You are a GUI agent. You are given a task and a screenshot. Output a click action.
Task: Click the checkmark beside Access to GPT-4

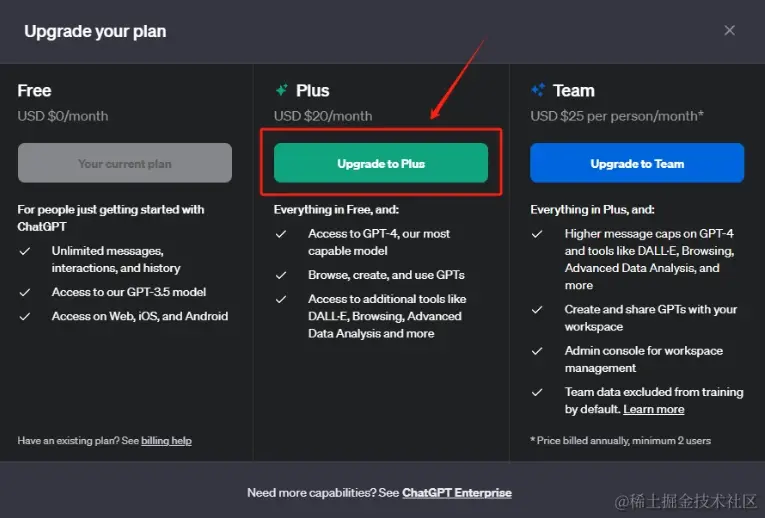(281, 234)
